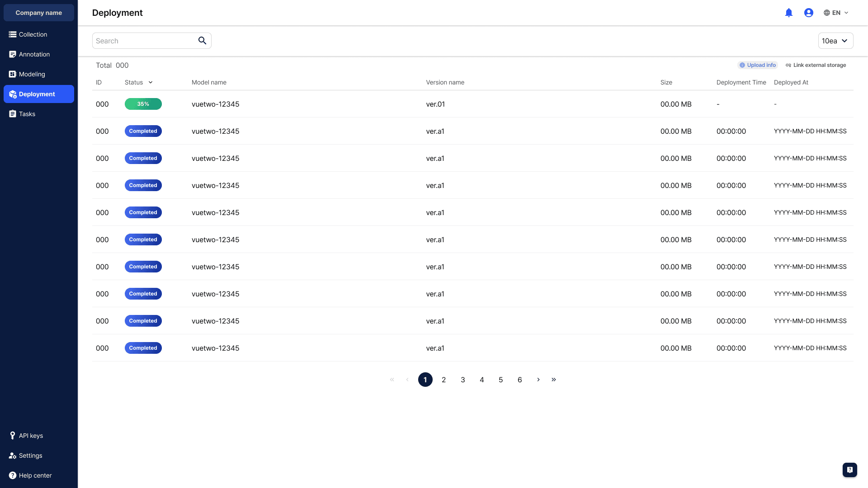This screenshot has height=488, width=868.
Task: Open API keys page
Action: pyautogui.click(x=31, y=436)
